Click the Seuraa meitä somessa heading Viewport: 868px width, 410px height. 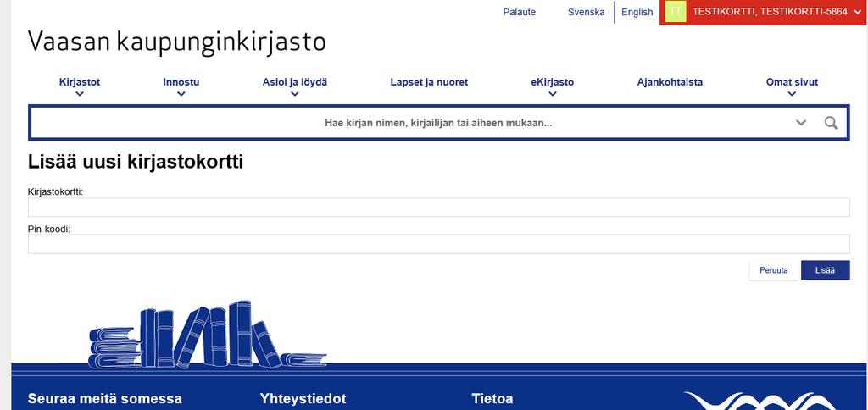click(104, 398)
